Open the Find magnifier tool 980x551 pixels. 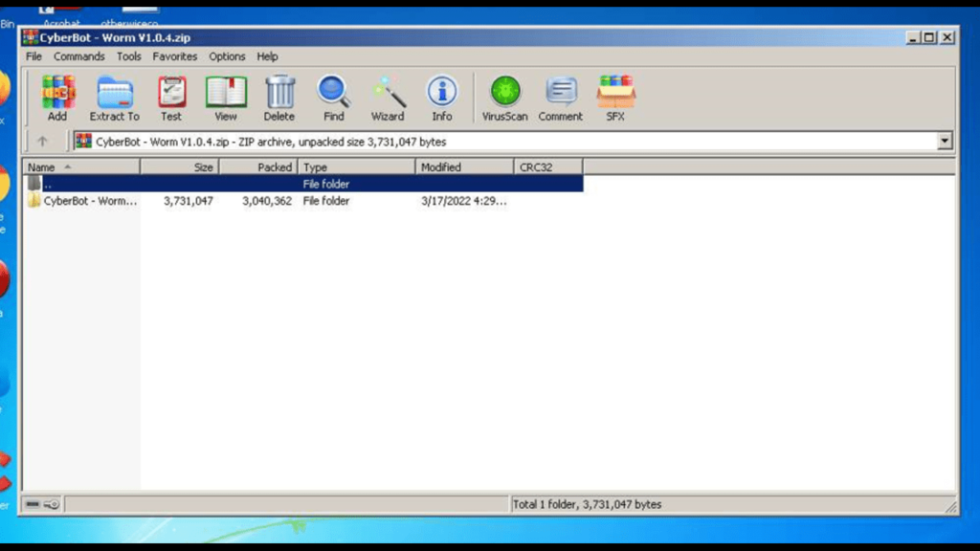coord(334,99)
